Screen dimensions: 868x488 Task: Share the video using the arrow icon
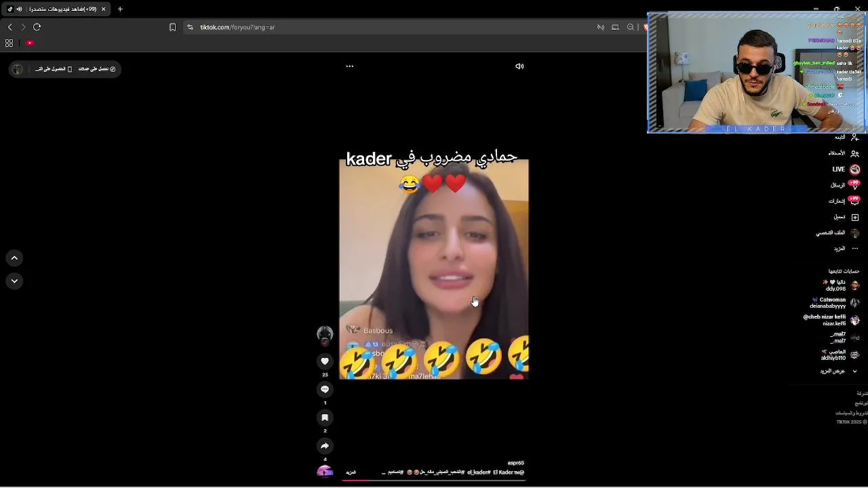(325, 446)
